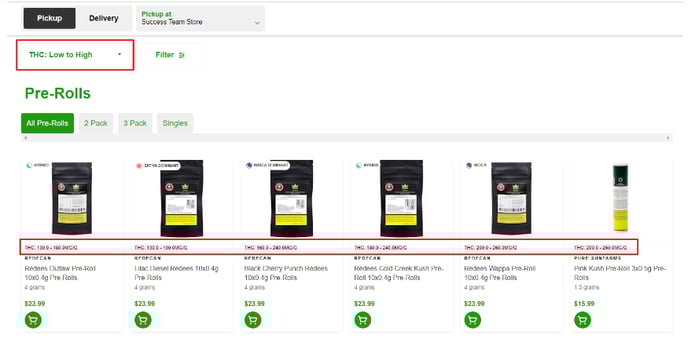Click $23.99 price under Cold Creek Kush
688x364 pixels.
point(364,303)
